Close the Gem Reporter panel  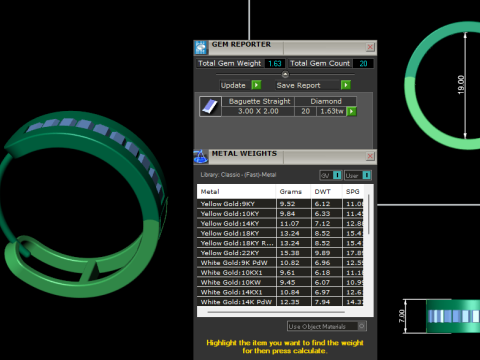370,47
